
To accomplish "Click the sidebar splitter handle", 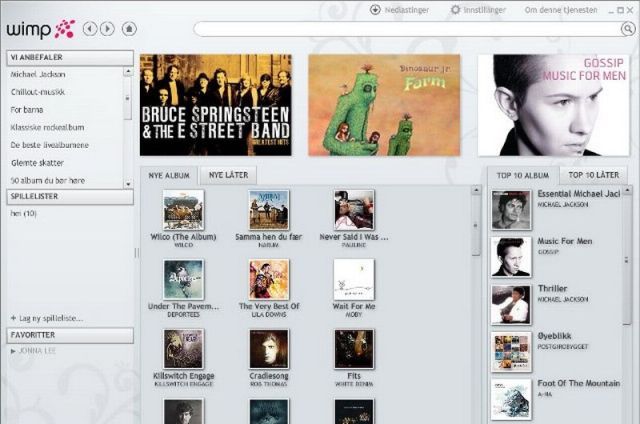I will point(136,253).
